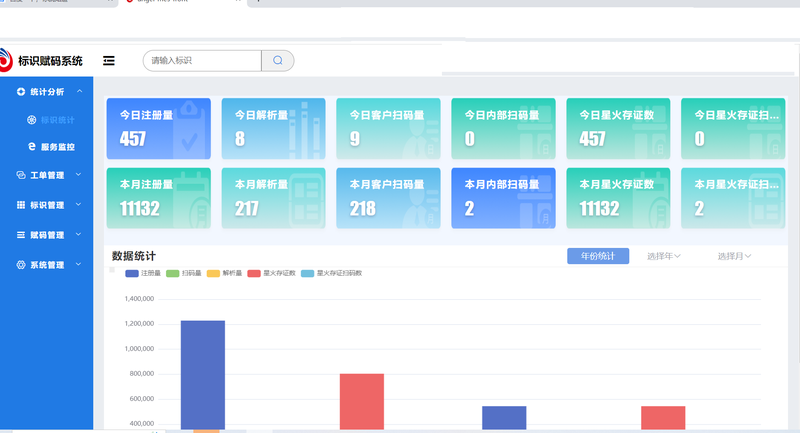Select the 统计分析 sidebar menu
Image resolution: width=800 pixels, height=433 pixels.
pyautogui.click(x=46, y=92)
